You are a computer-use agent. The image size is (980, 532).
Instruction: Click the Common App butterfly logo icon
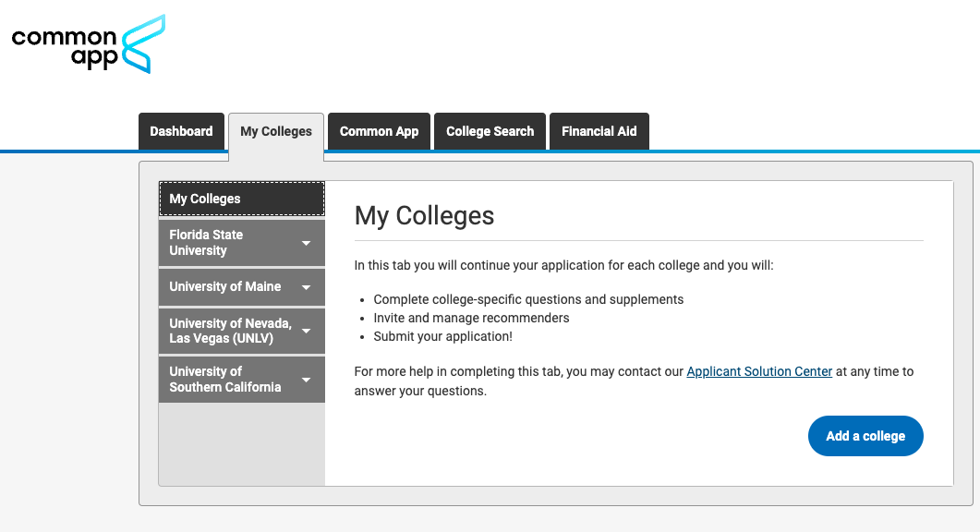(144, 43)
